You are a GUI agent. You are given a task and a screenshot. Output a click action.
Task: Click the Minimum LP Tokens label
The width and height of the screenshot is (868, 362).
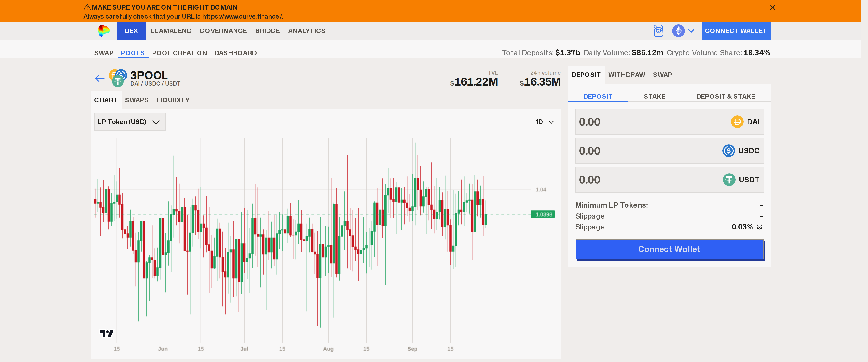pos(612,205)
